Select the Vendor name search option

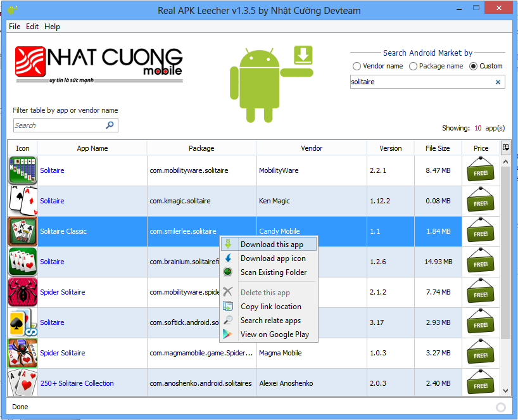coord(377,66)
